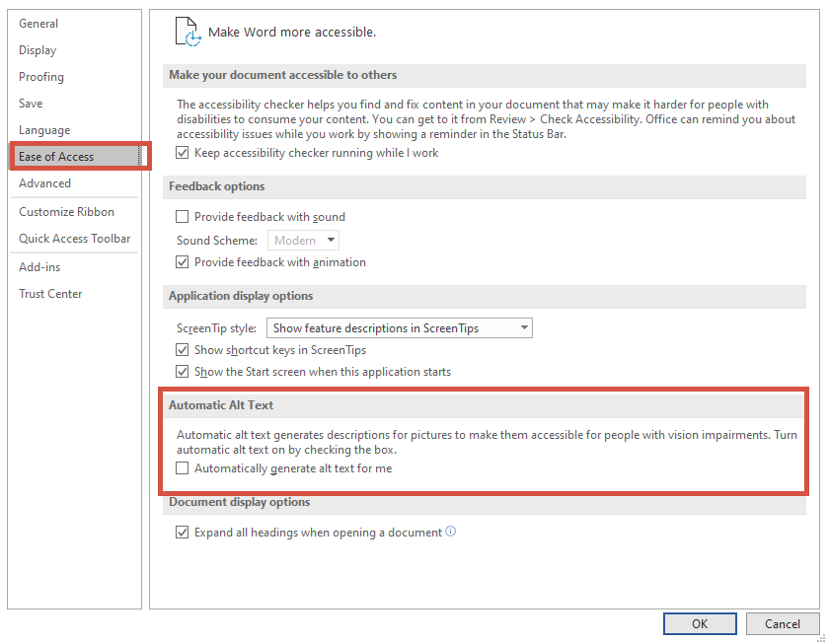Screen dimensions: 827x644
Task: Toggle Show the Start screen option
Action: pos(182,372)
